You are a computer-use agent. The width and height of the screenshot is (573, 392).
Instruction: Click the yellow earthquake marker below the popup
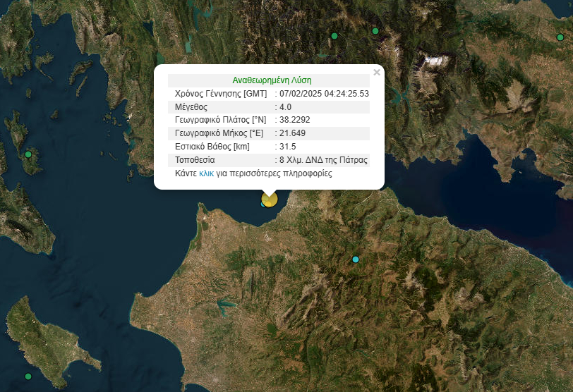pos(269,200)
